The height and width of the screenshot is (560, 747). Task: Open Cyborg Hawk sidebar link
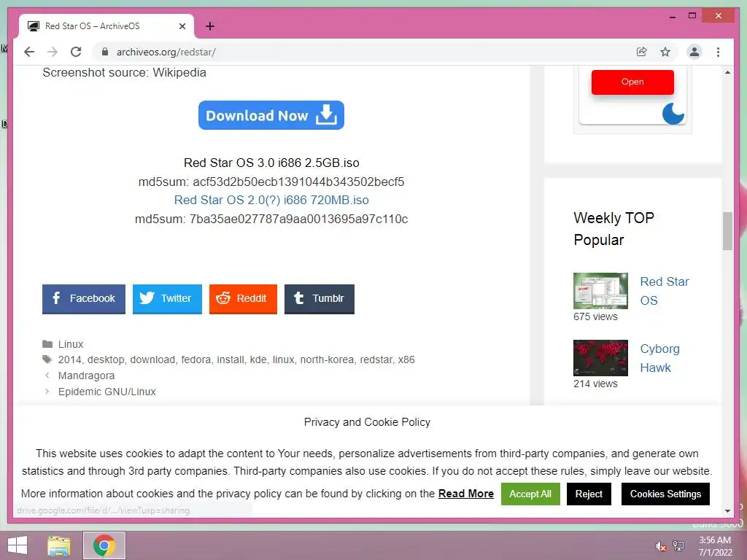pyautogui.click(x=659, y=358)
